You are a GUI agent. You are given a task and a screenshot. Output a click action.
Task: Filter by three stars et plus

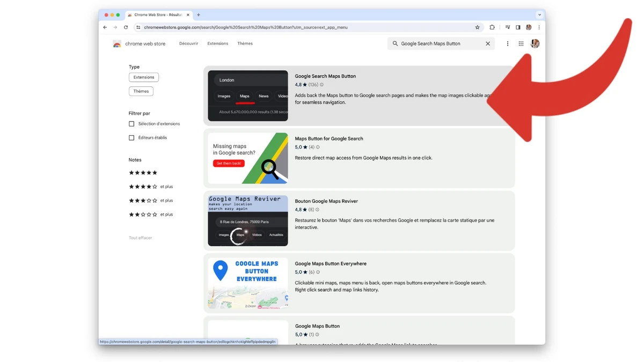(x=151, y=201)
